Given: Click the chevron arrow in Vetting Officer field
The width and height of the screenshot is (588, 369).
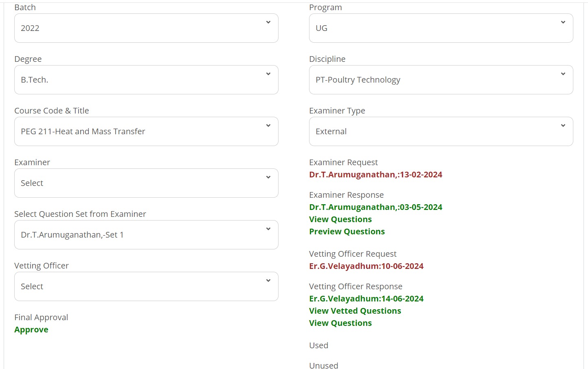Looking at the screenshot, I should (x=268, y=281).
